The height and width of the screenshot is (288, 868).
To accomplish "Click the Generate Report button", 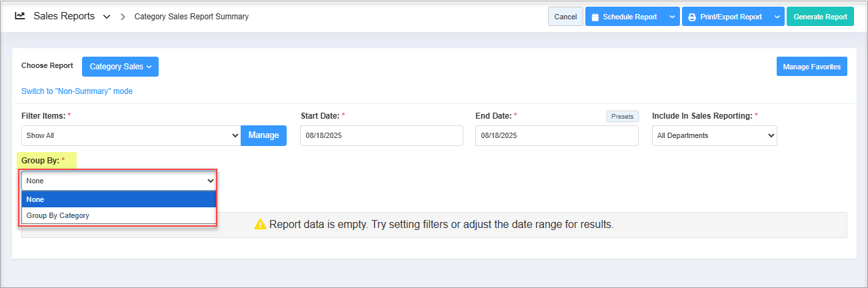I will (x=820, y=17).
